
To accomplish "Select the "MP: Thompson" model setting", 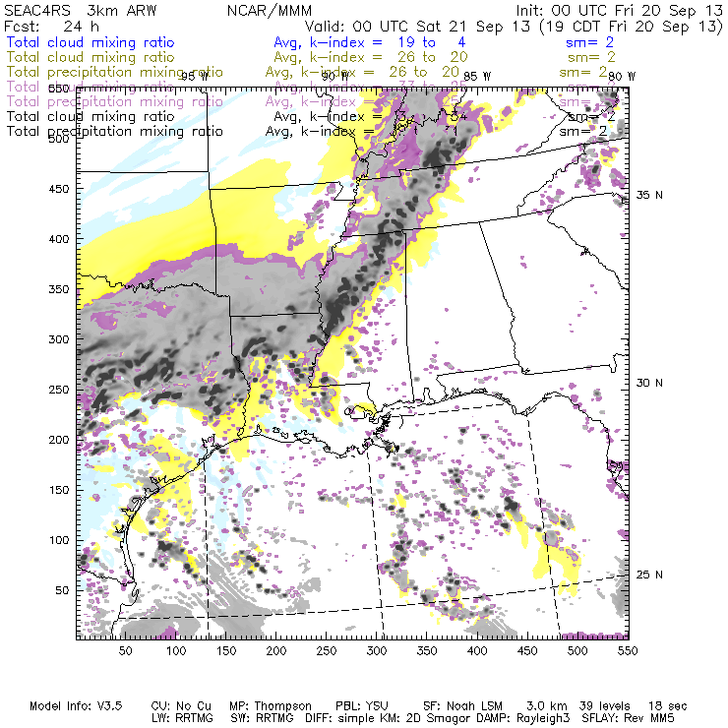I will coord(271,706).
